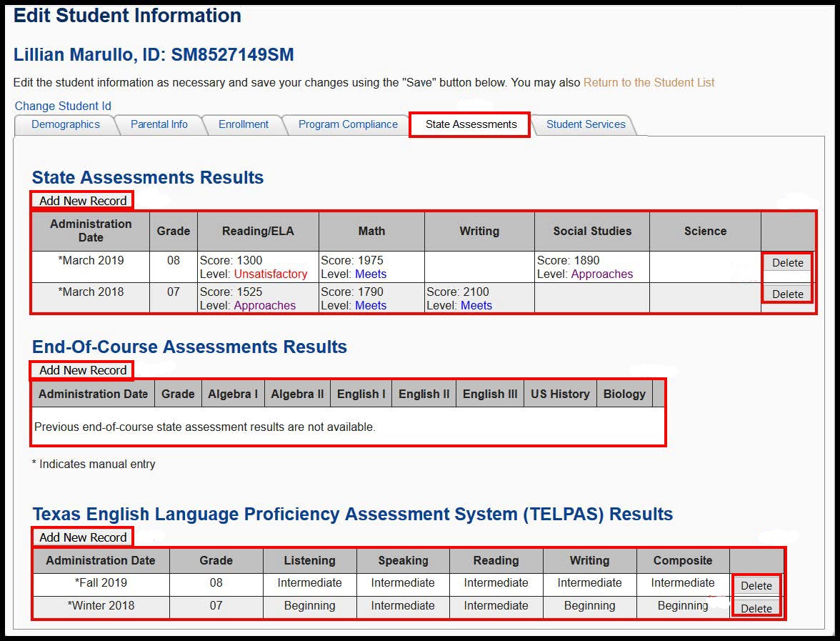The height and width of the screenshot is (641, 840).
Task: Open the State Assessments tab
Action: click(x=469, y=124)
